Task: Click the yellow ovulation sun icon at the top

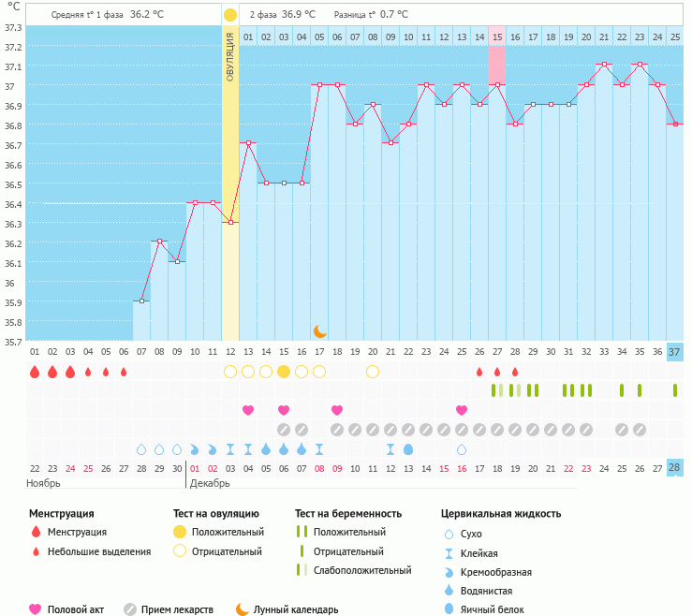Action: (230, 15)
